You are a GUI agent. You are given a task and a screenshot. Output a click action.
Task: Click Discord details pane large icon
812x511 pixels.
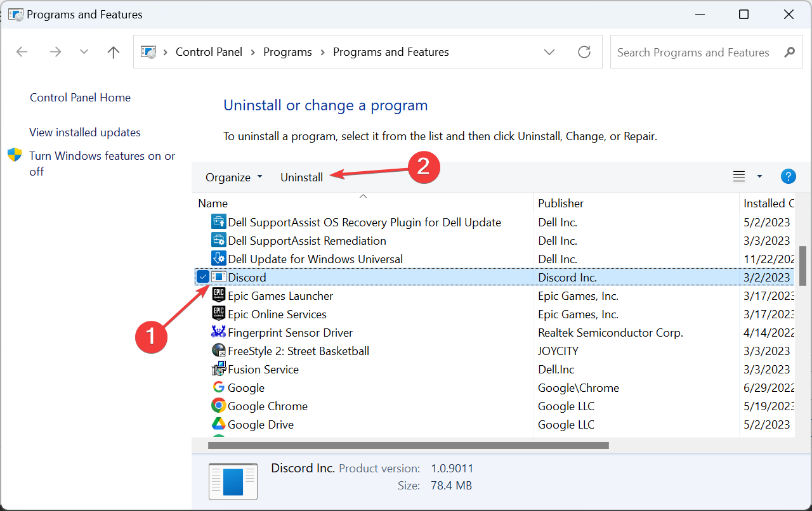pyautogui.click(x=233, y=481)
